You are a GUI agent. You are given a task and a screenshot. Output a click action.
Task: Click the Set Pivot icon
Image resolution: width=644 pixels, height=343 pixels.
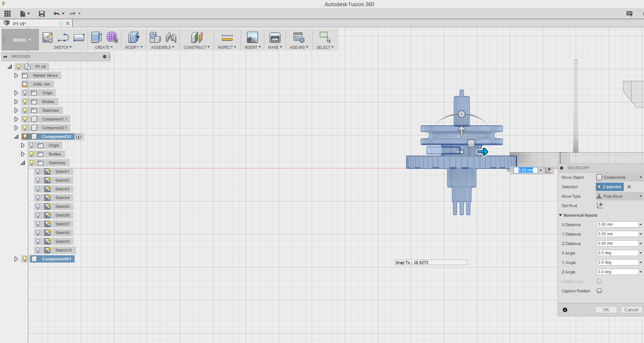click(x=600, y=206)
